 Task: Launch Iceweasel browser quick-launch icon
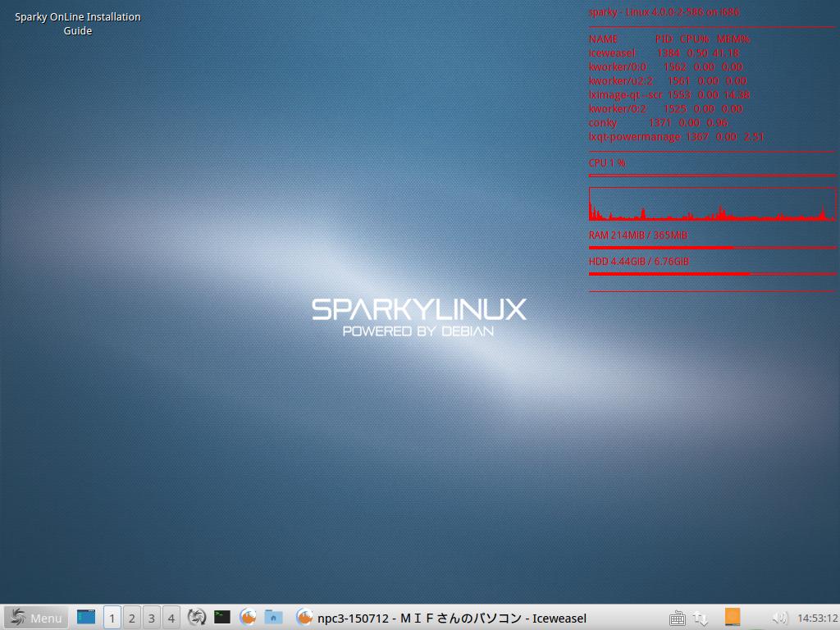point(248,617)
